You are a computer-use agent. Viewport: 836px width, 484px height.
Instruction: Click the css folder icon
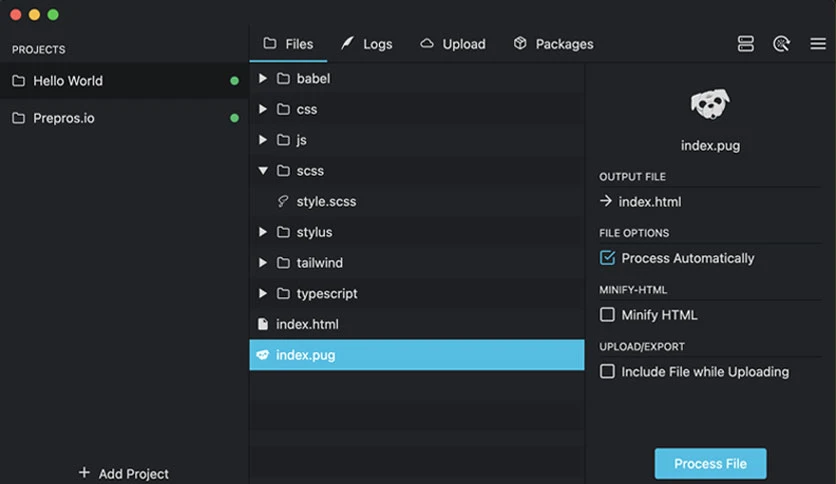point(283,109)
